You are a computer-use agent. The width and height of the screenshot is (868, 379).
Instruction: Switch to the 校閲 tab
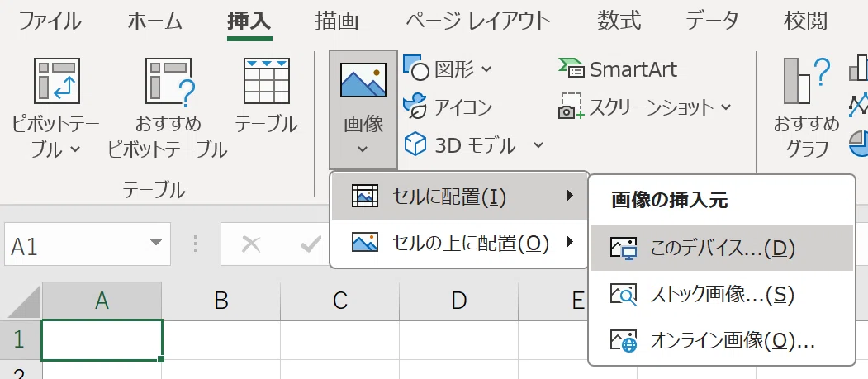[805, 21]
